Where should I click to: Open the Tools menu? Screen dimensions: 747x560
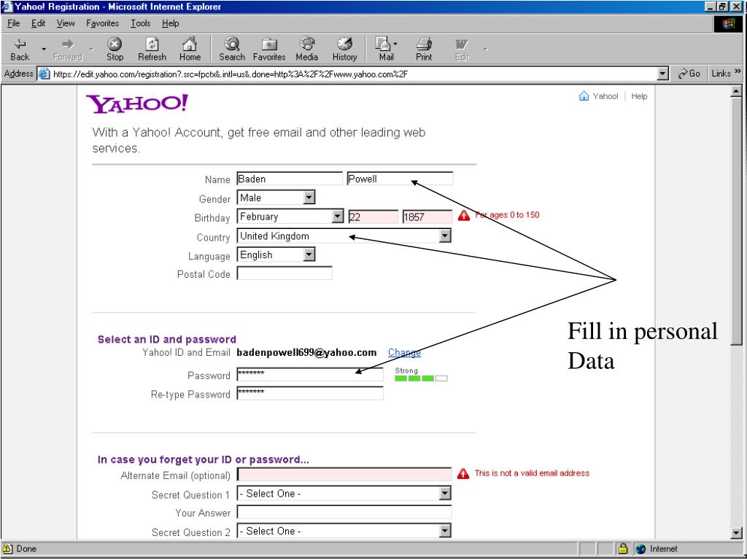[x=141, y=23]
